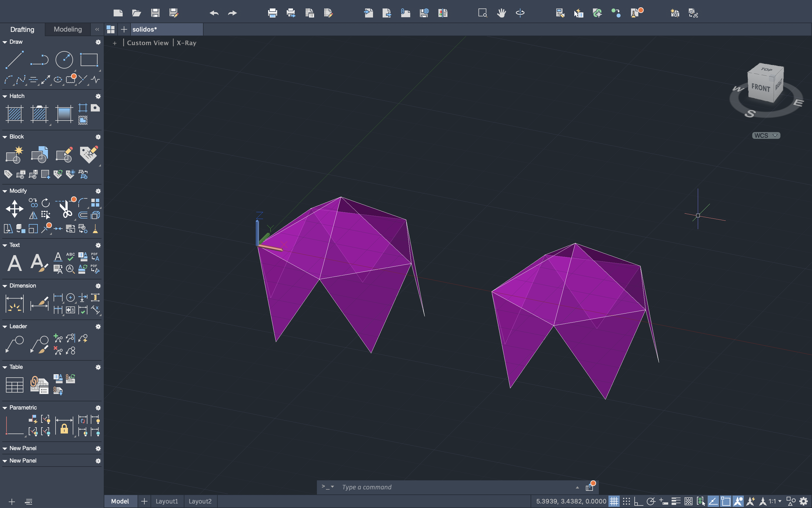Viewport: 812px width, 508px height.
Task: Add a new drawing tab with plus
Action: [124, 29]
